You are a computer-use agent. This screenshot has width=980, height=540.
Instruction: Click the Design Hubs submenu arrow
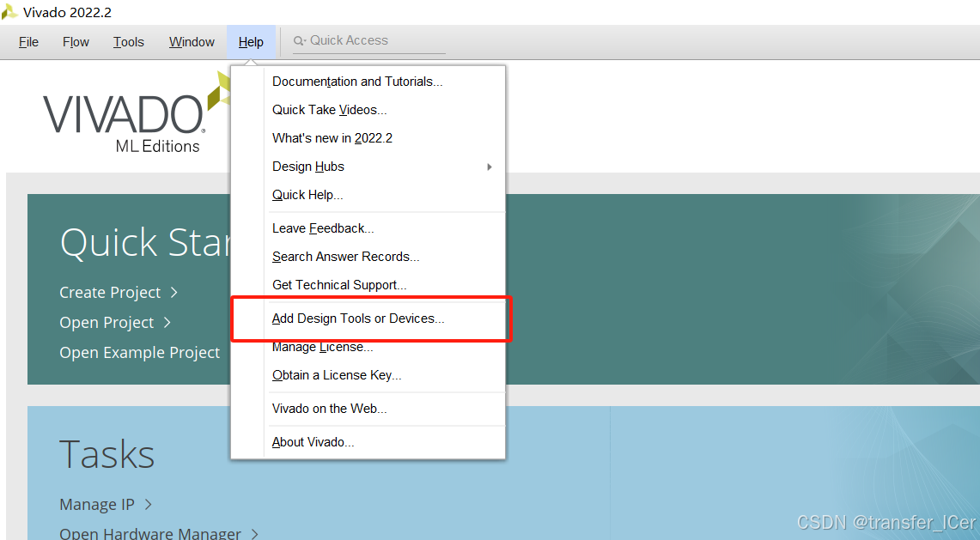coord(490,167)
